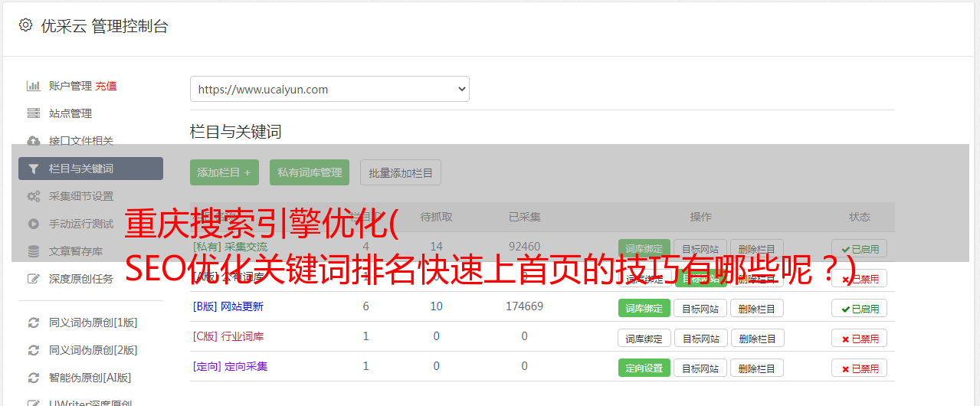Click the 私有词库管理 button
The width and height of the screenshot is (980, 406).
310,172
